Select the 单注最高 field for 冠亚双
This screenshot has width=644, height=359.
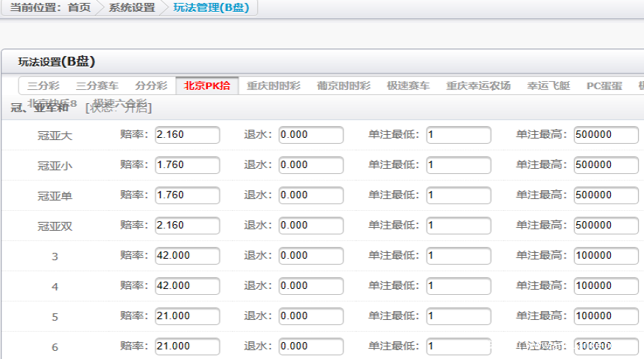[606, 226]
